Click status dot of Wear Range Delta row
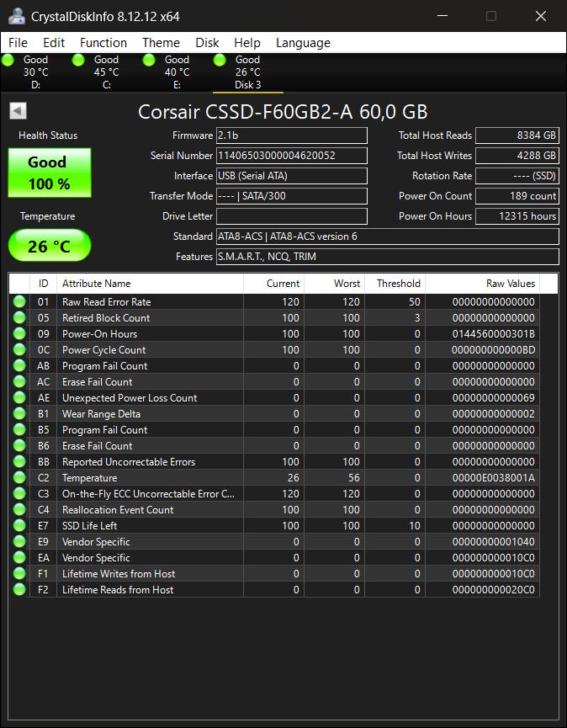This screenshot has height=728, width=567. click(x=19, y=414)
